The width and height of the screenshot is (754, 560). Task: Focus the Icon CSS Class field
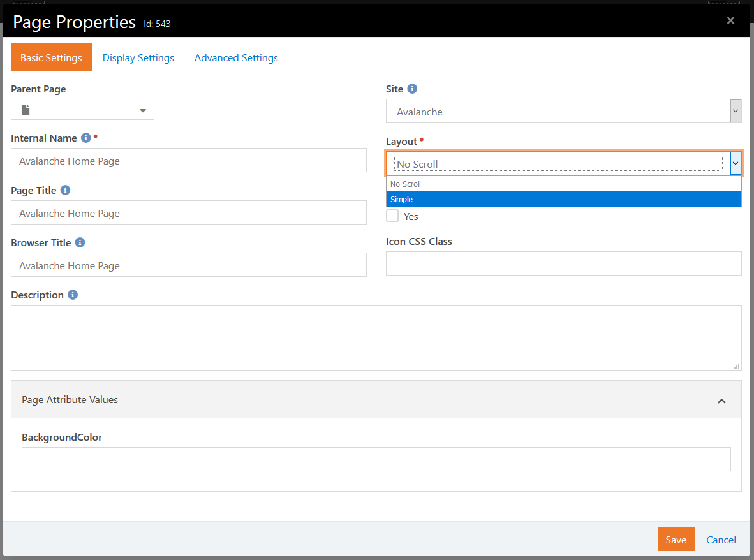[x=563, y=263]
